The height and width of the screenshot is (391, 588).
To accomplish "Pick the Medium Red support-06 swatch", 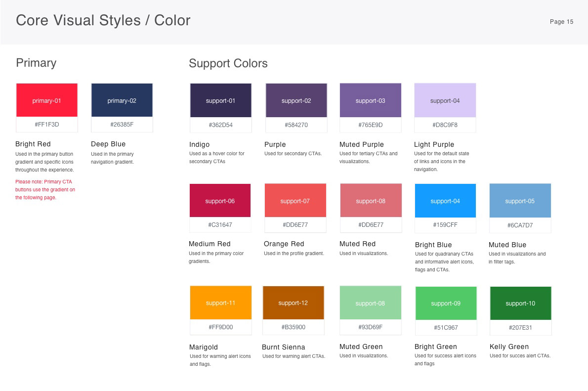I will point(220,201).
